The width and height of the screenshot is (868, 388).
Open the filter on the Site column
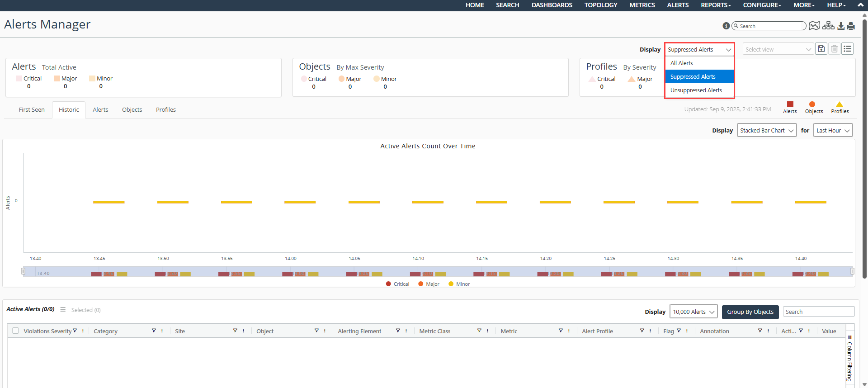click(x=235, y=331)
